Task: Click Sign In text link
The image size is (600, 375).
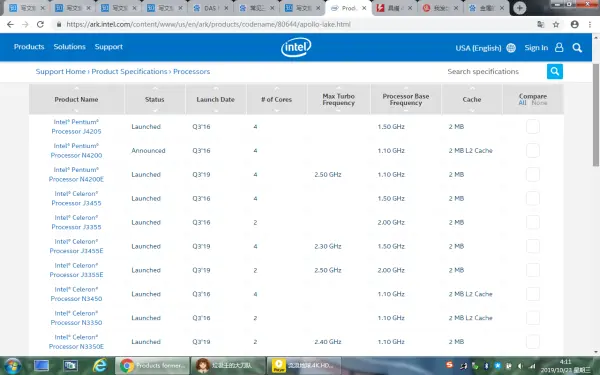Action: click(536, 48)
